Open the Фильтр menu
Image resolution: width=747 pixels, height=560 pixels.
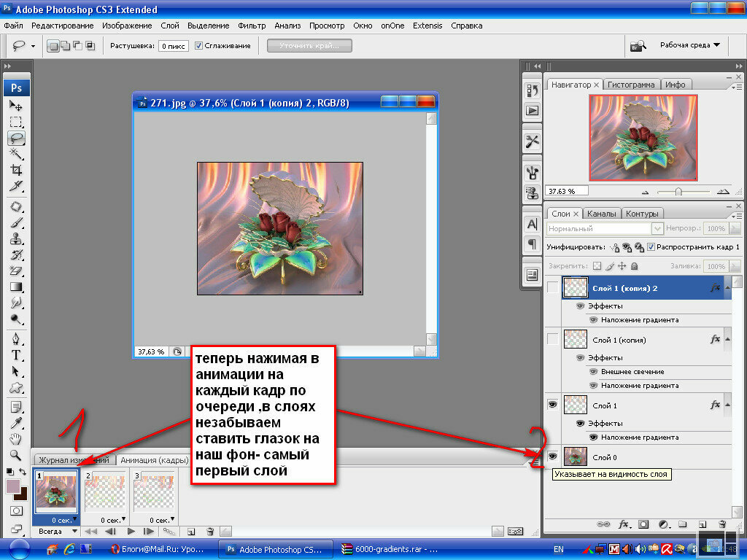[x=252, y=26]
